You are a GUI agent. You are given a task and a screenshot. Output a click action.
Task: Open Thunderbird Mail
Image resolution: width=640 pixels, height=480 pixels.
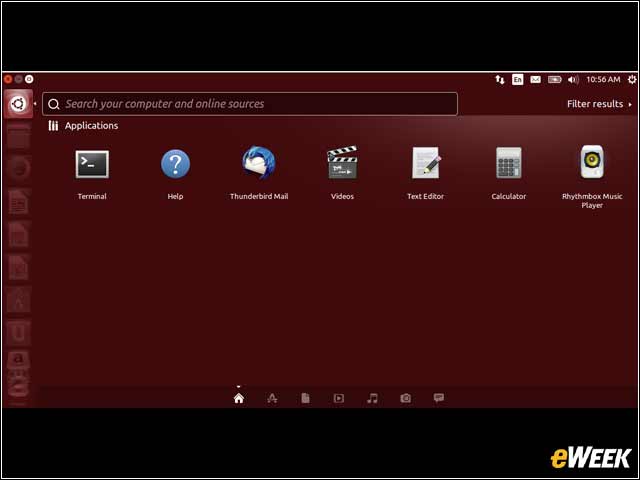pos(259,163)
